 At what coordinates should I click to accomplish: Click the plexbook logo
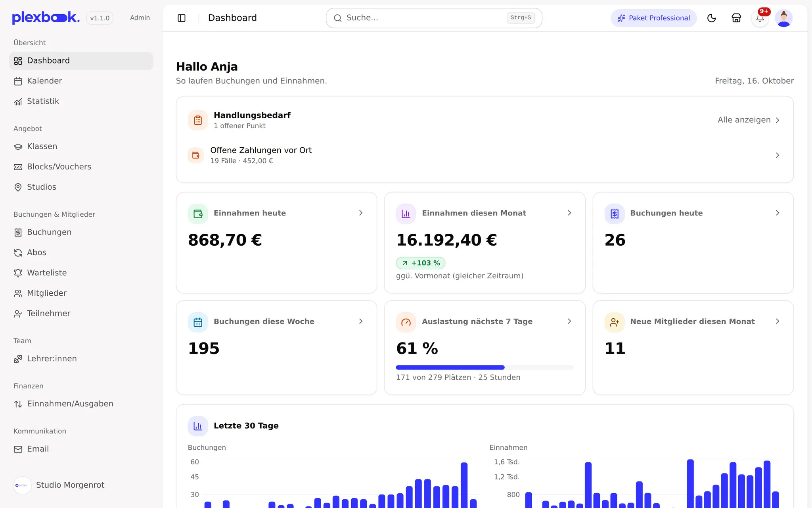[x=46, y=17]
